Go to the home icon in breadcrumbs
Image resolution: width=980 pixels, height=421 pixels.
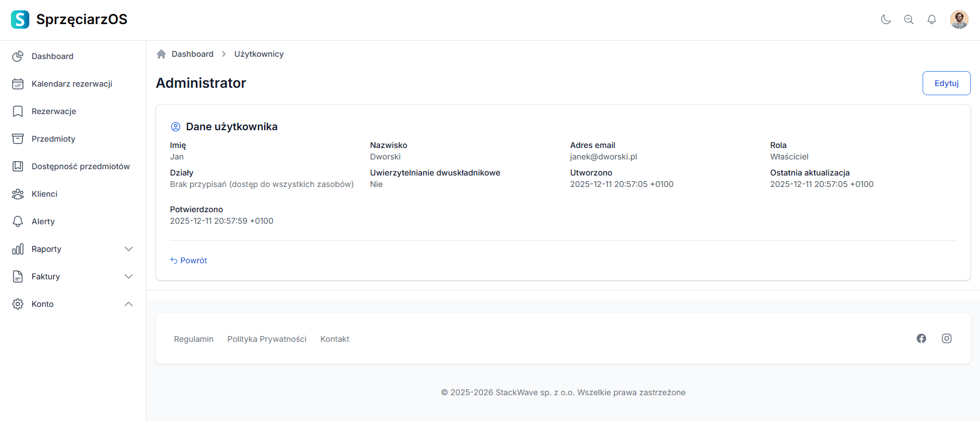point(161,54)
